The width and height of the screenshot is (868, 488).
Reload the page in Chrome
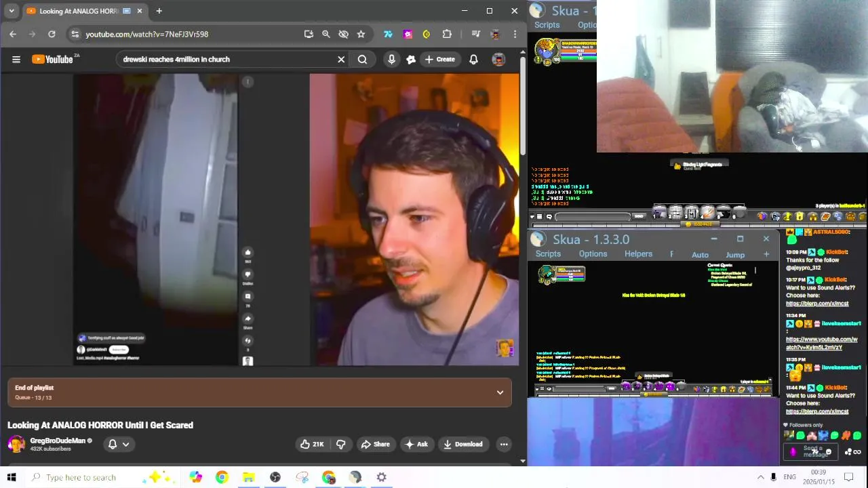pyautogui.click(x=52, y=34)
